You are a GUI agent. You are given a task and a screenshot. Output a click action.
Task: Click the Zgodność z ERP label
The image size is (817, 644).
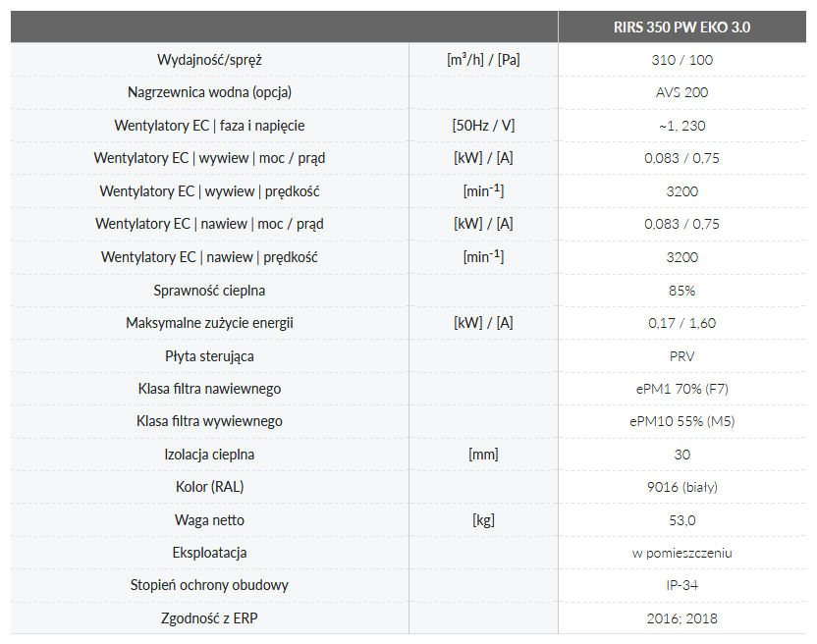(209, 618)
